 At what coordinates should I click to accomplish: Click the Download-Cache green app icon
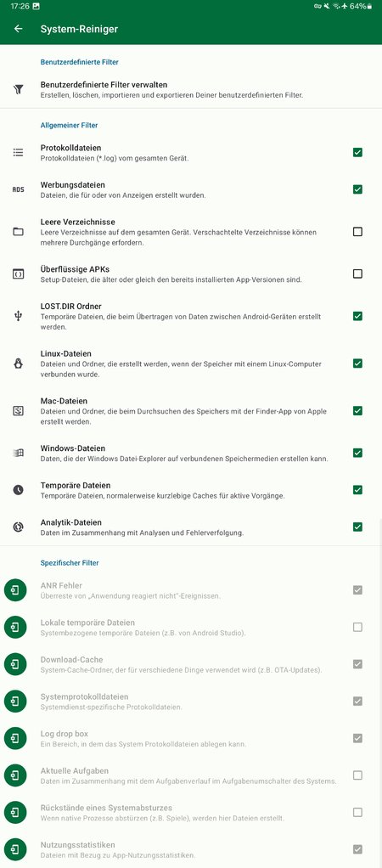15,664
